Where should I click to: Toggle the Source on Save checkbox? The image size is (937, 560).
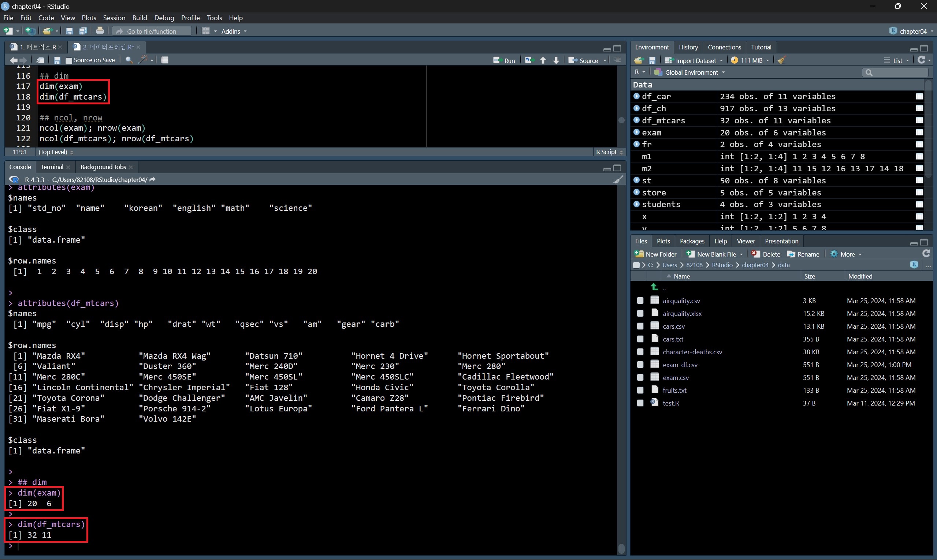pos(69,60)
